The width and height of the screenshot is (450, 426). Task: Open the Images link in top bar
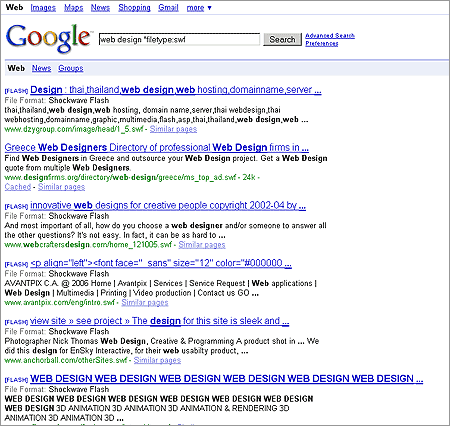point(43,7)
